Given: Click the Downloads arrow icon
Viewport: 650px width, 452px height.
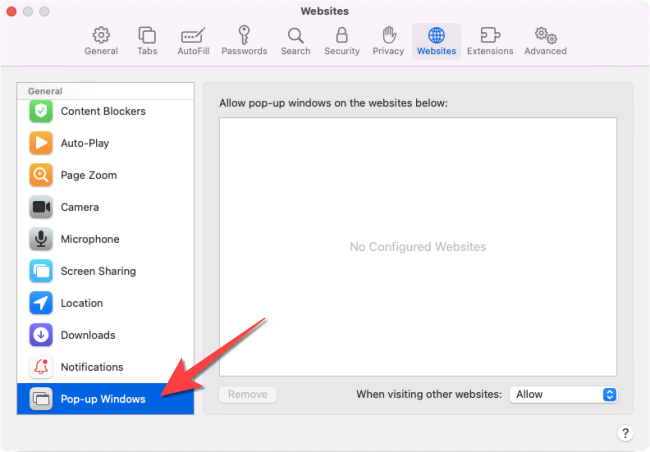Looking at the screenshot, I should [x=41, y=335].
